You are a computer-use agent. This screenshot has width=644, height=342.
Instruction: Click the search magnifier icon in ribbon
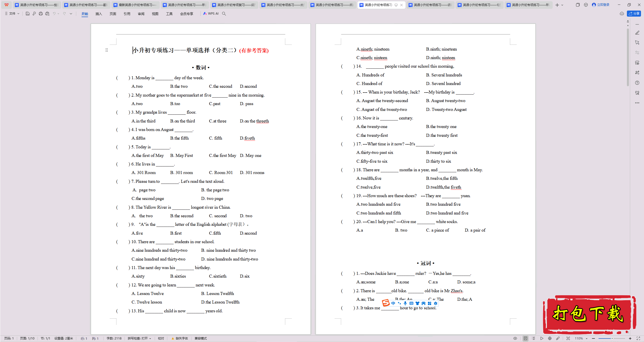click(224, 14)
